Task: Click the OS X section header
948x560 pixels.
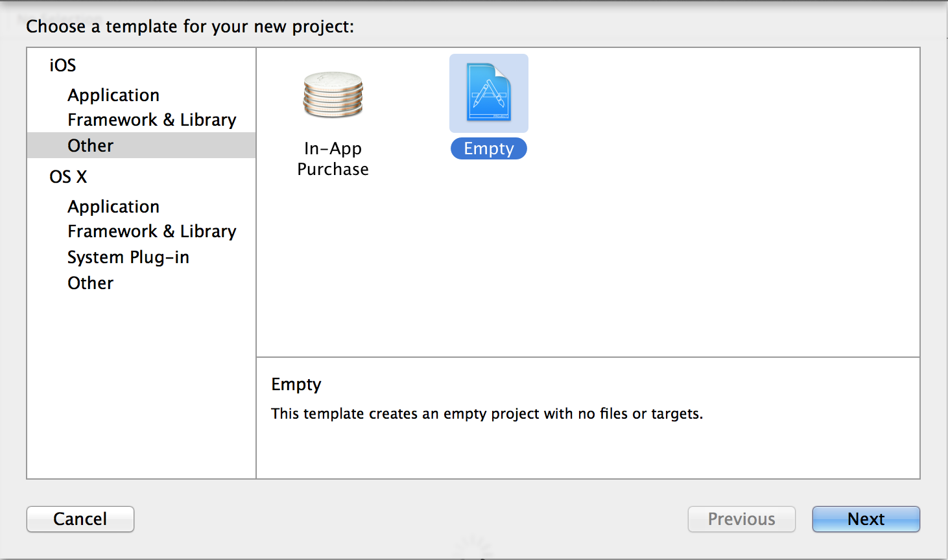Action: coord(68,176)
